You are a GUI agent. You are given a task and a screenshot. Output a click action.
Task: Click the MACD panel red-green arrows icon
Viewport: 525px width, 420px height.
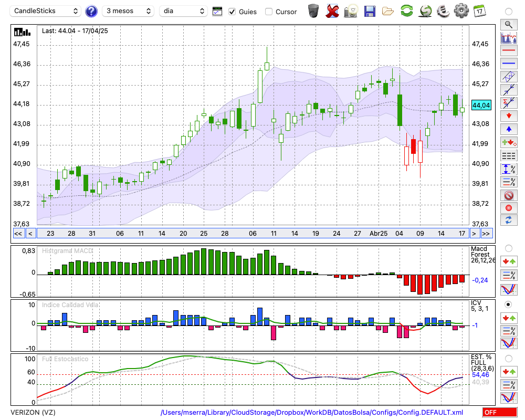[x=509, y=261]
